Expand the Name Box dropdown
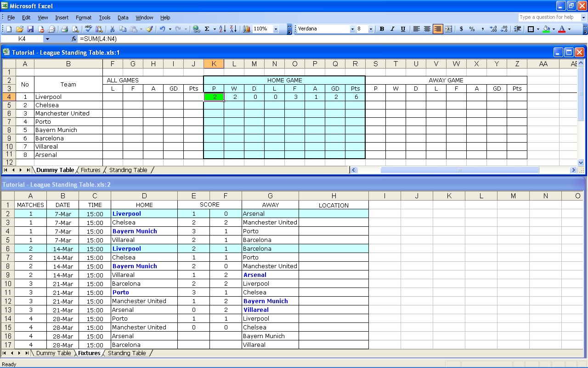The image size is (588, 368). tap(47, 39)
